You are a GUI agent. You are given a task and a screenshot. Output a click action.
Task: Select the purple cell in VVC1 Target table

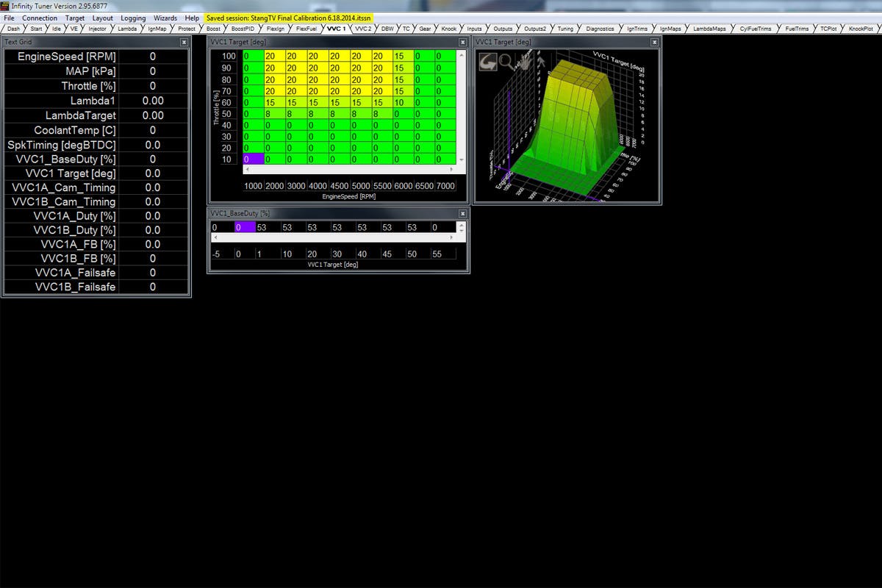[252, 159]
